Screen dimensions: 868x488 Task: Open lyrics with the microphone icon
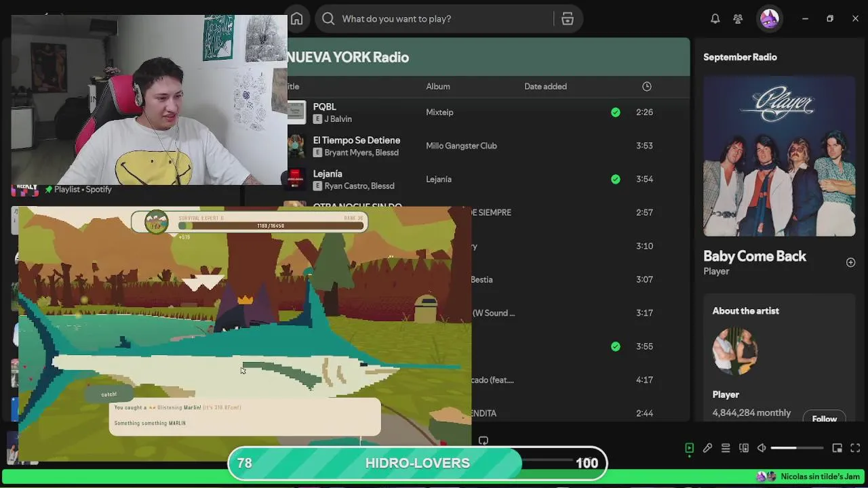click(707, 448)
